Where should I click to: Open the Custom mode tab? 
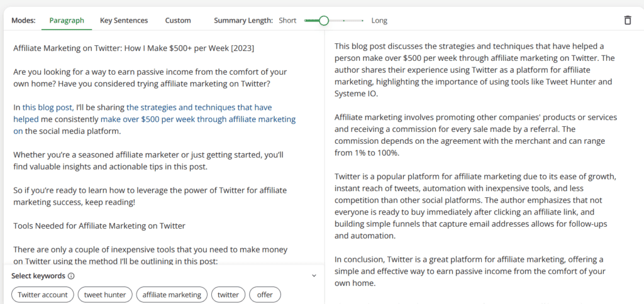[x=178, y=20]
